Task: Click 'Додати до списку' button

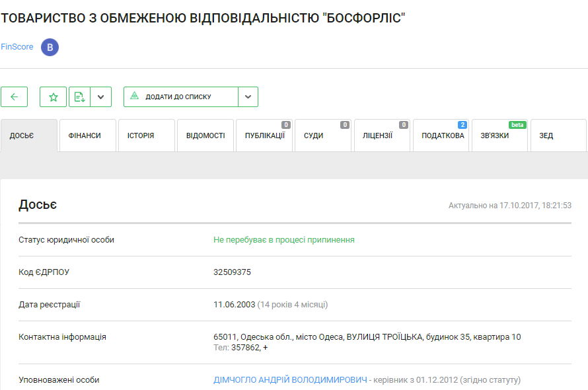Action: [180, 97]
